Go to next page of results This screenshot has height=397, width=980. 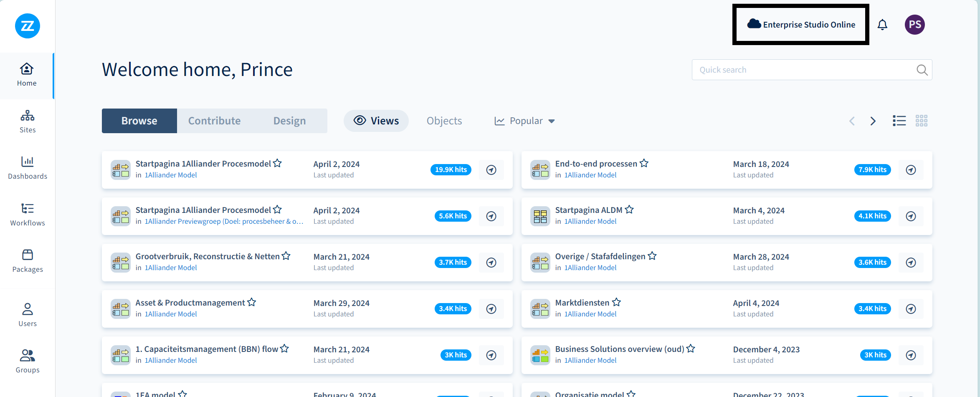click(873, 121)
